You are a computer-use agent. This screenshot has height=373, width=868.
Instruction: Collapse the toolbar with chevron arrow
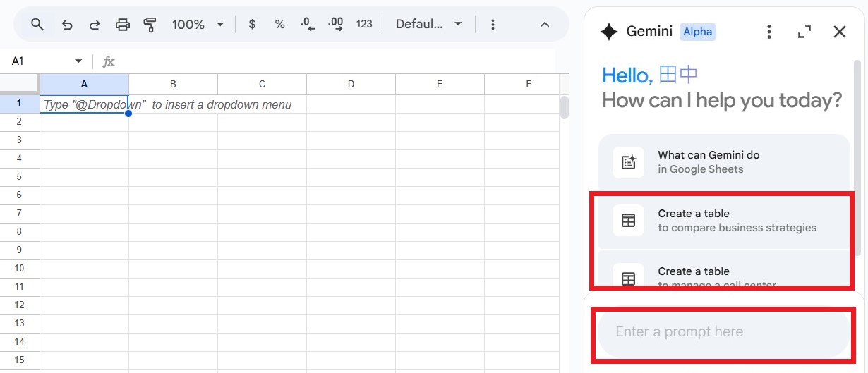[x=544, y=25]
